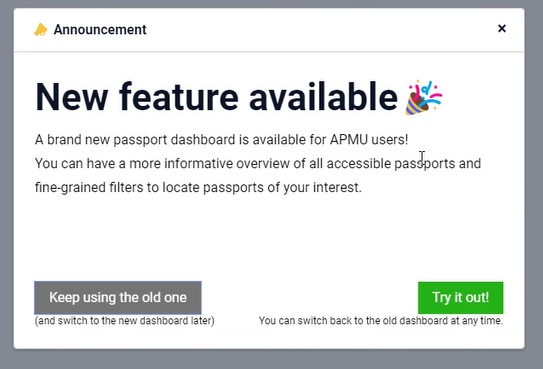The height and width of the screenshot is (369, 543).
Task: Click the word overview in the paragraph
Action: [263, 163]
